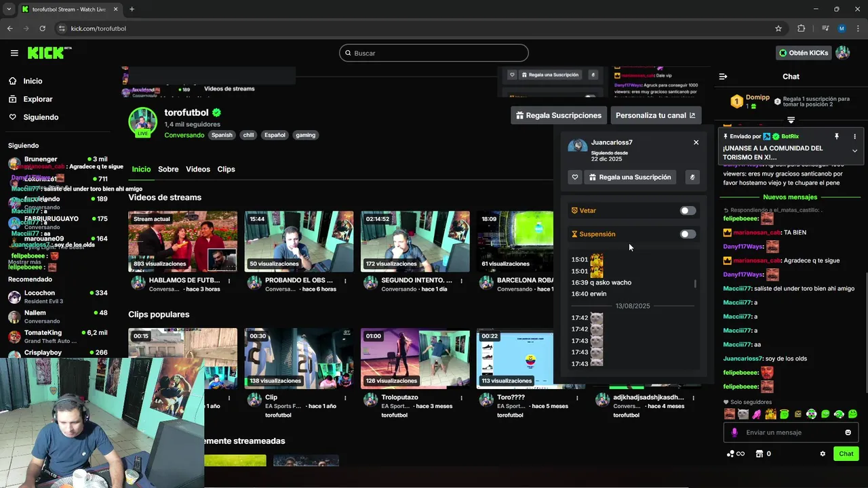Insert the laughing man emote from quick bar
Image resolution: width=868 pixels, height=488 pixels.
(x=729, y=414)
